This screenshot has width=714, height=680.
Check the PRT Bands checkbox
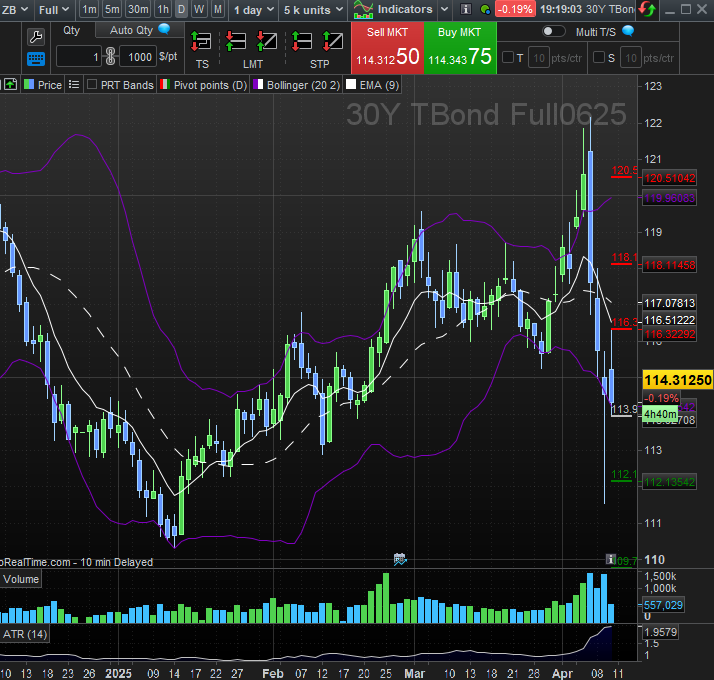93,85
